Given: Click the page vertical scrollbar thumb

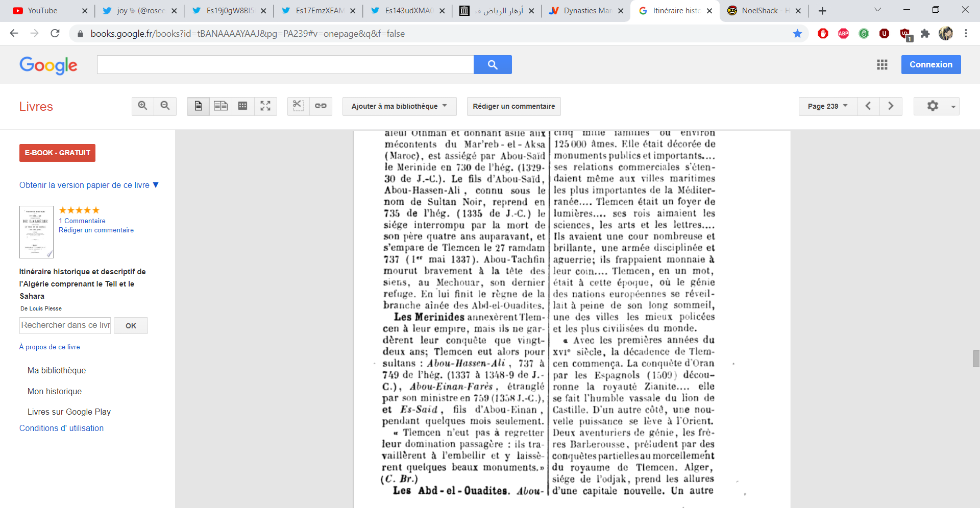Looking at the screenshot, I should [x=976, y=358].
